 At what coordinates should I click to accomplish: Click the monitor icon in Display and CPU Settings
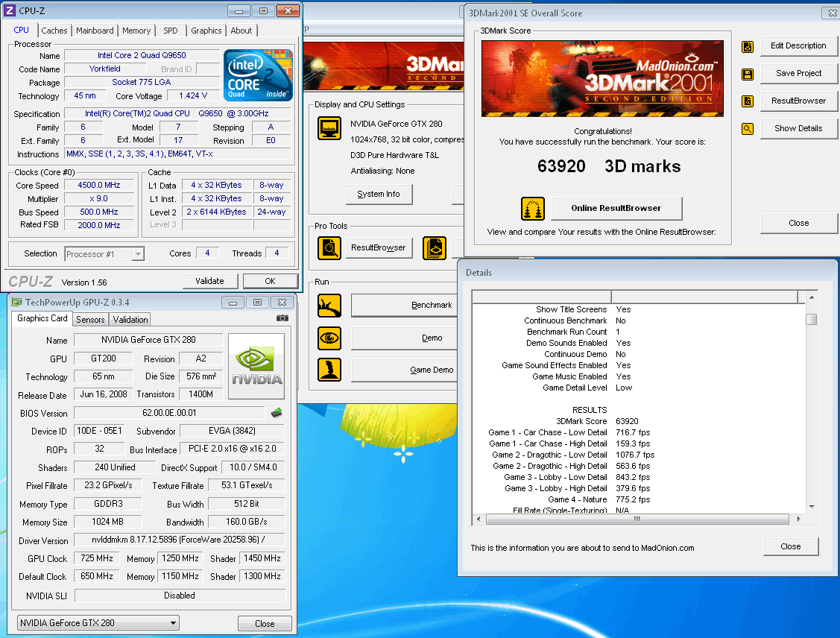click(x=329, y=128)
